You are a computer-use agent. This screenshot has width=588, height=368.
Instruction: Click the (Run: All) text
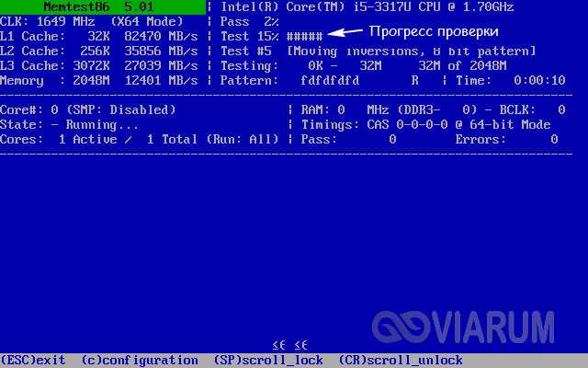tap(243, 140)
